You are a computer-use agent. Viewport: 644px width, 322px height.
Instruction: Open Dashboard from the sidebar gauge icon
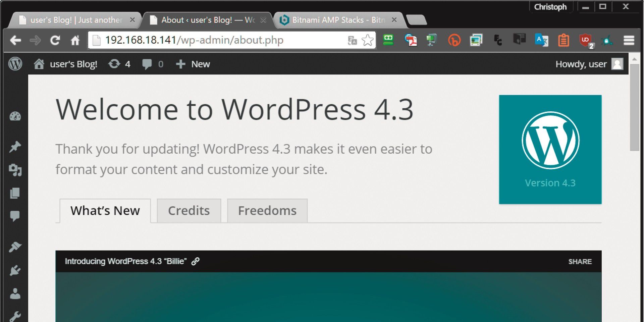coord(15,116)
